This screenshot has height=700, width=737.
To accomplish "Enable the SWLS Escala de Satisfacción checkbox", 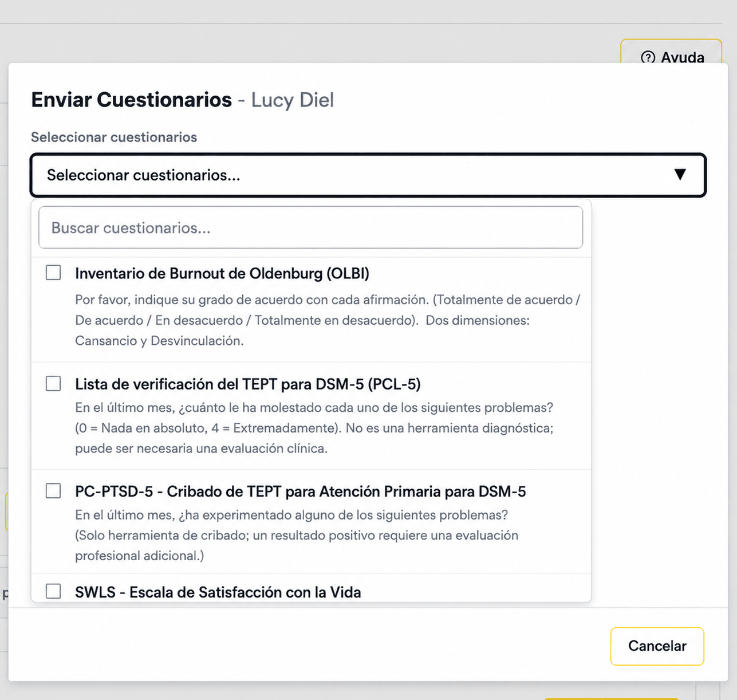I will coord(53,591).
